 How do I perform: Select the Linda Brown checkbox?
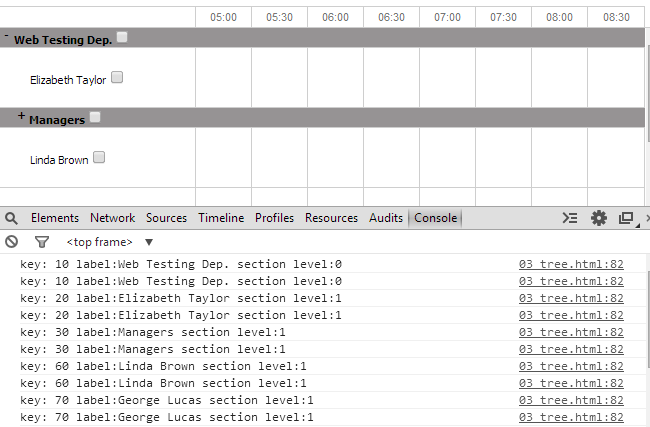[x=99, y=158]
